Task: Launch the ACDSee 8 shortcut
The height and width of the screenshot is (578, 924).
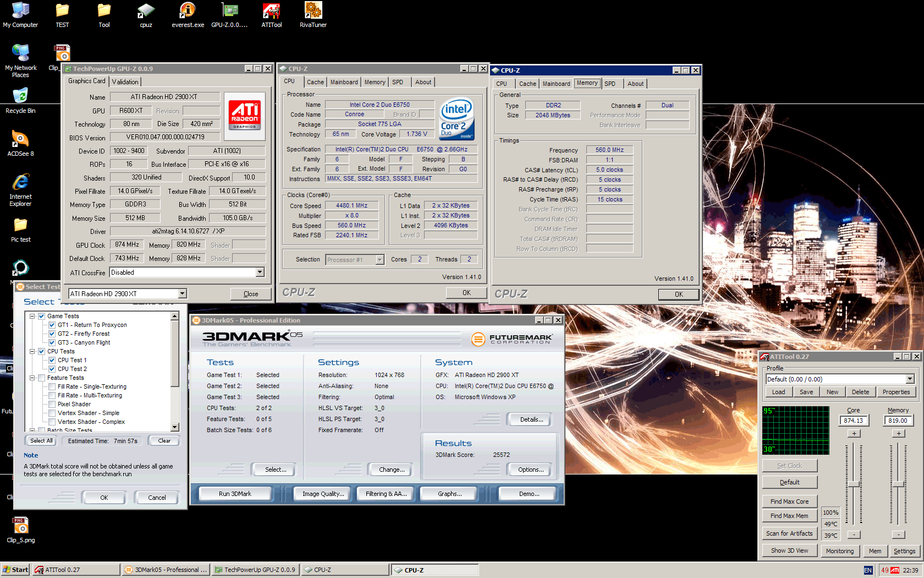Action: [x=20, y=144]
